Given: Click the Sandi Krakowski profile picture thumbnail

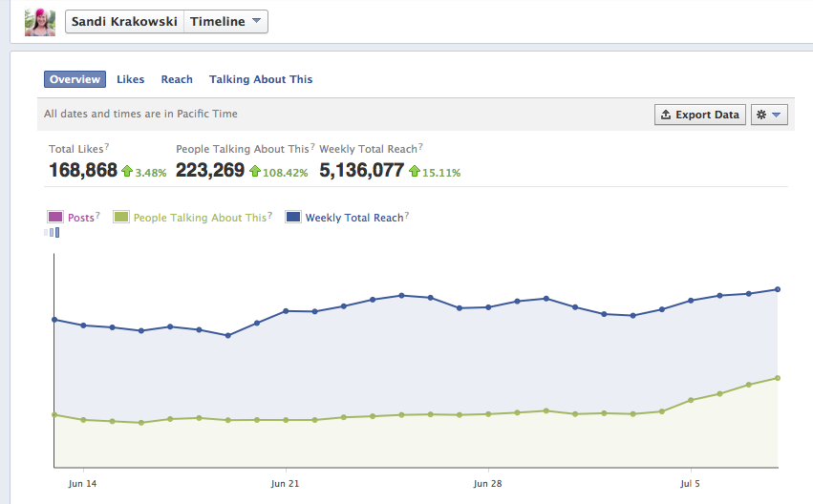Looking at the screenshot, I should tap(40, 22).
